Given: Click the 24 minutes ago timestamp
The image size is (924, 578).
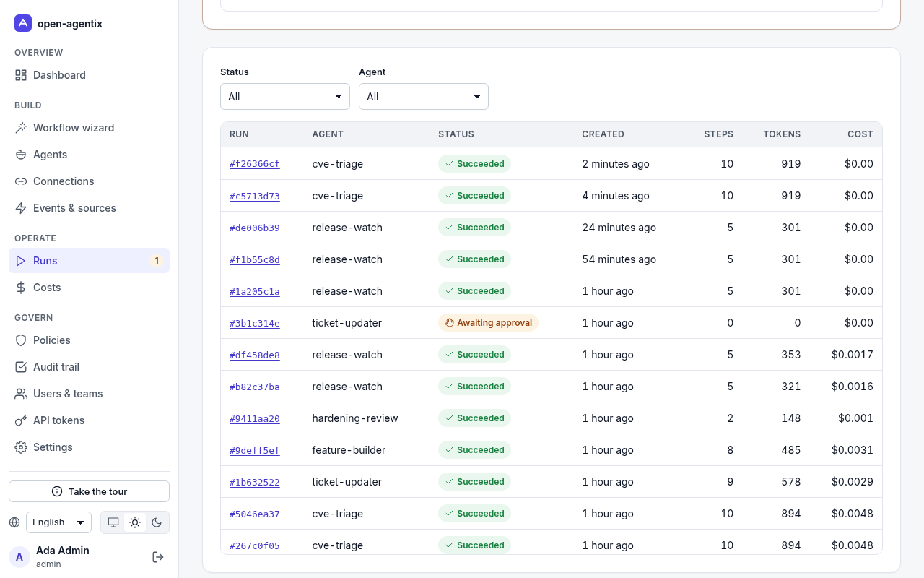Looking at the screenshot, I should click(x=619, y=228).
